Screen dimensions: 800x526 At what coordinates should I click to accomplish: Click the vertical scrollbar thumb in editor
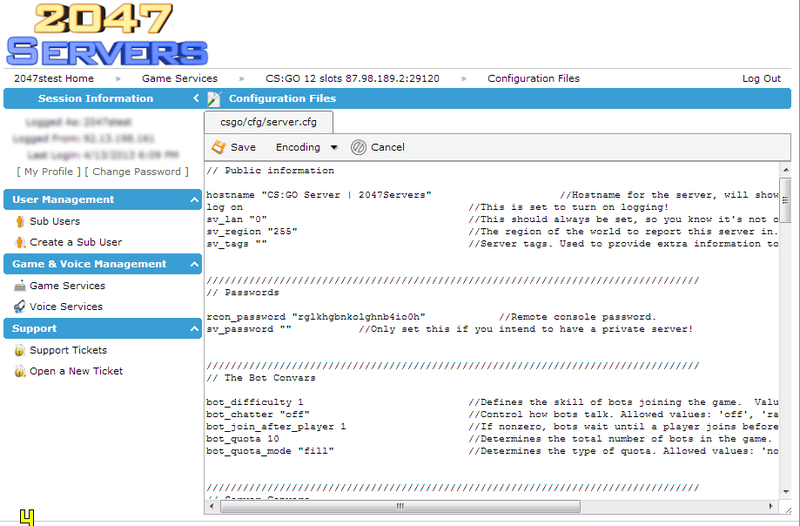[785, 200]
